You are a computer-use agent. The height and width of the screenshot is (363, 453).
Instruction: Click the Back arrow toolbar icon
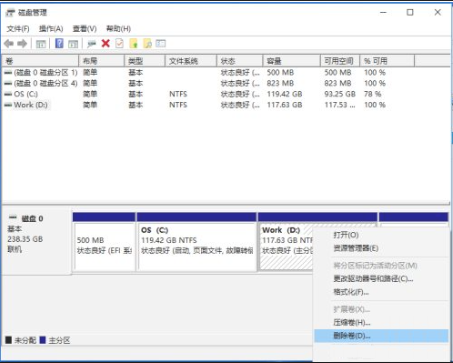9,43
